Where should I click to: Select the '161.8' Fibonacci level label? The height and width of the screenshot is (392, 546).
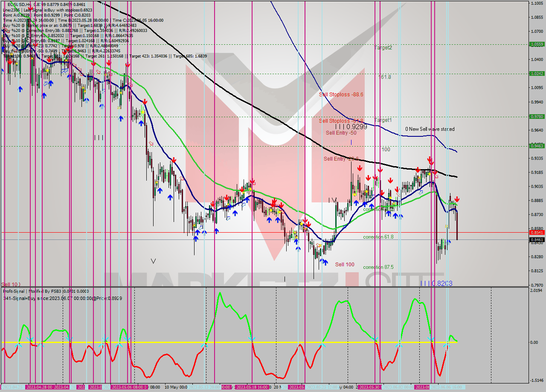(384, 77)
